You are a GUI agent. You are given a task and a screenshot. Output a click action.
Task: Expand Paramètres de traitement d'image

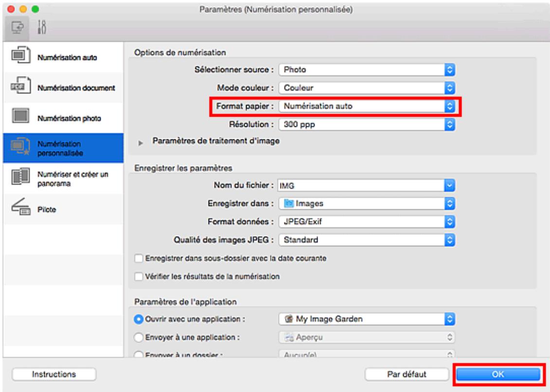[x=143, y=141]
